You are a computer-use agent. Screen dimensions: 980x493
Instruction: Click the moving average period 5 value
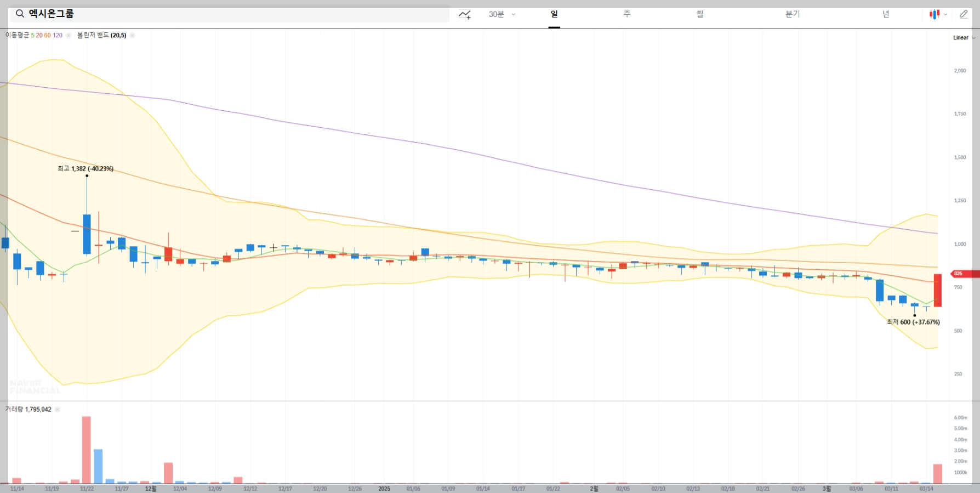point(33,36)
